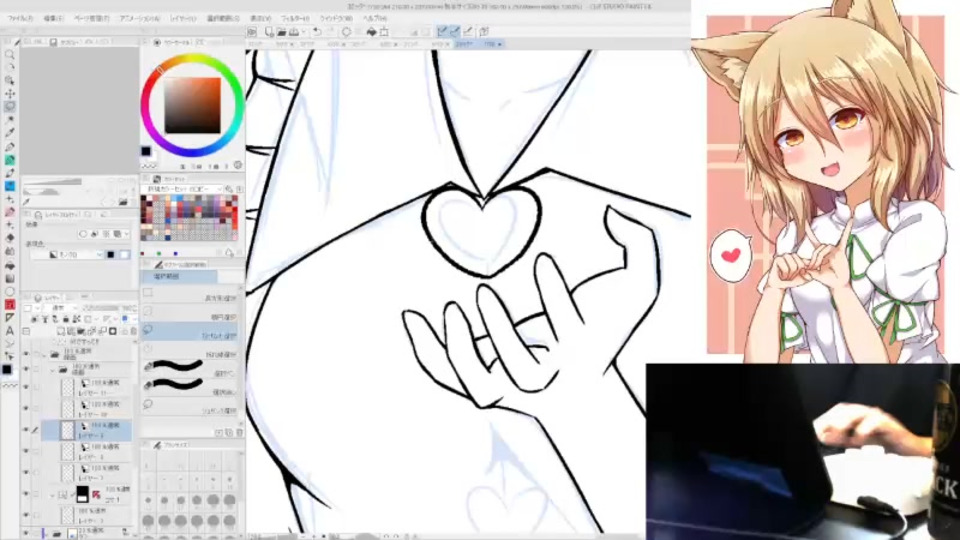Select the Shrink selection sub tool
This screenshot has height=540, width=960.
pyautogui.click(x=190, y=405)
